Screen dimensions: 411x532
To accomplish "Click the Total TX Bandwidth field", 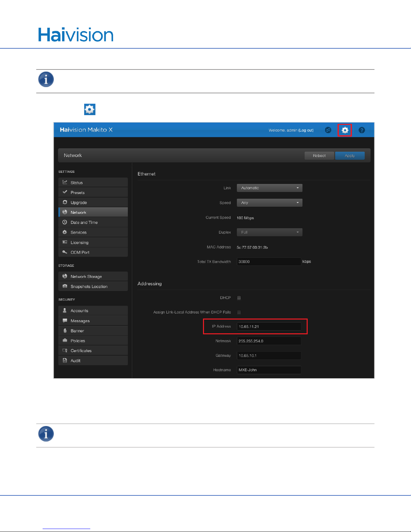I will click(269, 261).
